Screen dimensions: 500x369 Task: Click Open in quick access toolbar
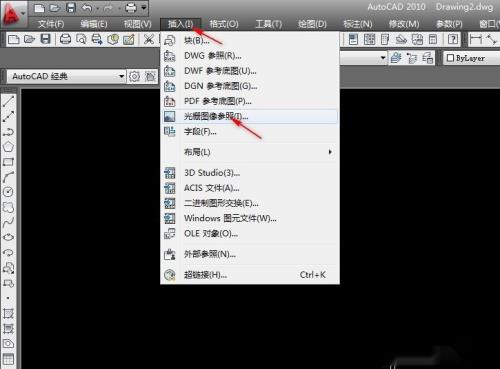(55, 8)
